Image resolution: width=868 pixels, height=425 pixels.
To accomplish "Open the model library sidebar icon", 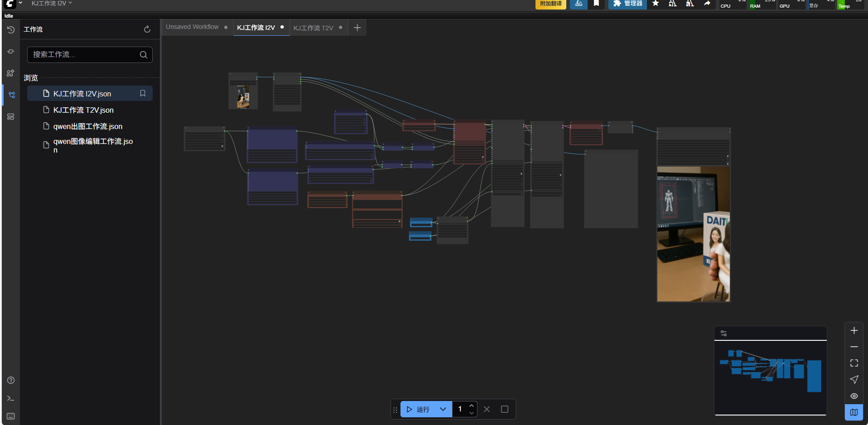I will pyautogui.click(x=11, y=73).
